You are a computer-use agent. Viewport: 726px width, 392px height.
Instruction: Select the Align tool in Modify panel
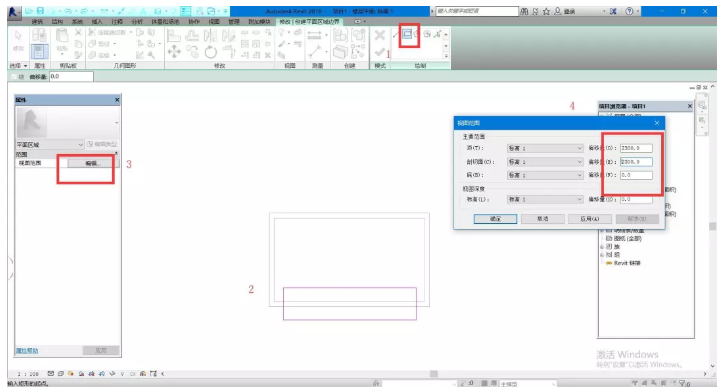(x=173, y=35)
